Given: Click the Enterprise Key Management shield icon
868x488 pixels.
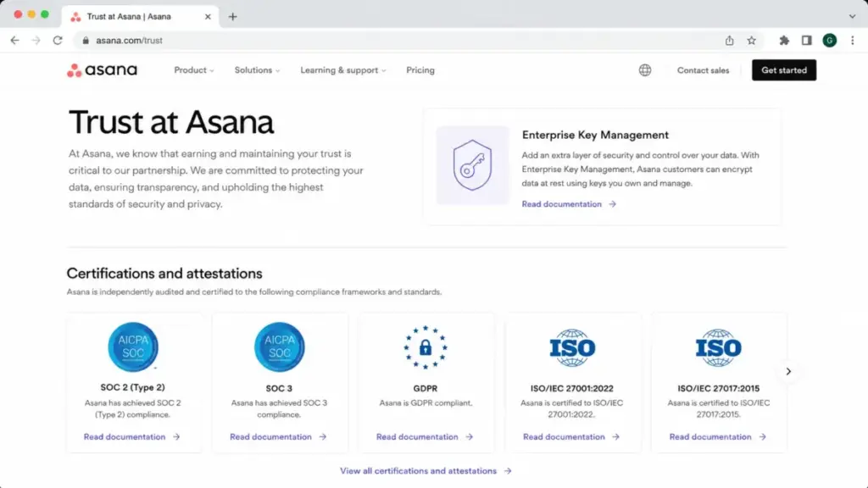Looking at the screenshot, I should point(472,165).
